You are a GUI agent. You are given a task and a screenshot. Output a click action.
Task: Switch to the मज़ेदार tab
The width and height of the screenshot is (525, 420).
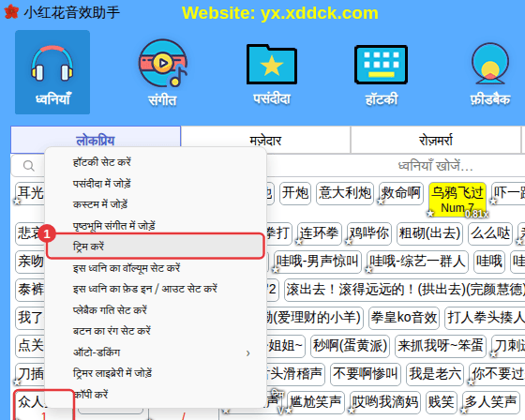(x=265, y=140)
